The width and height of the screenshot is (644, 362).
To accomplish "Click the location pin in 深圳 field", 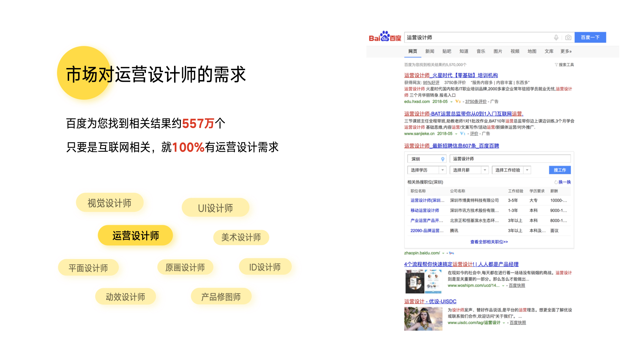I will (x=442, y=159).
